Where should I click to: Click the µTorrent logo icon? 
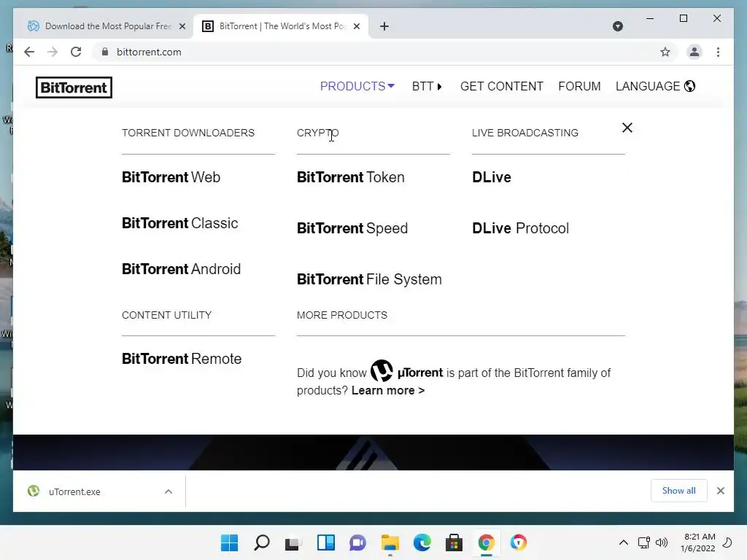click(x=382, y=371)
